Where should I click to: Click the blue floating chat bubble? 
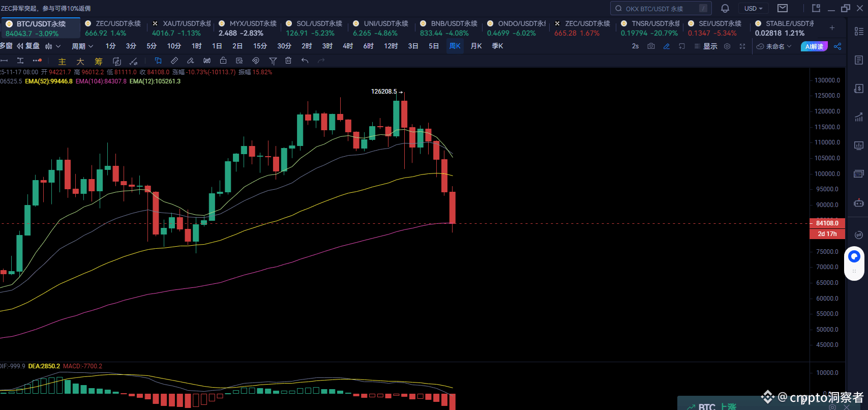tap(854, 256)
